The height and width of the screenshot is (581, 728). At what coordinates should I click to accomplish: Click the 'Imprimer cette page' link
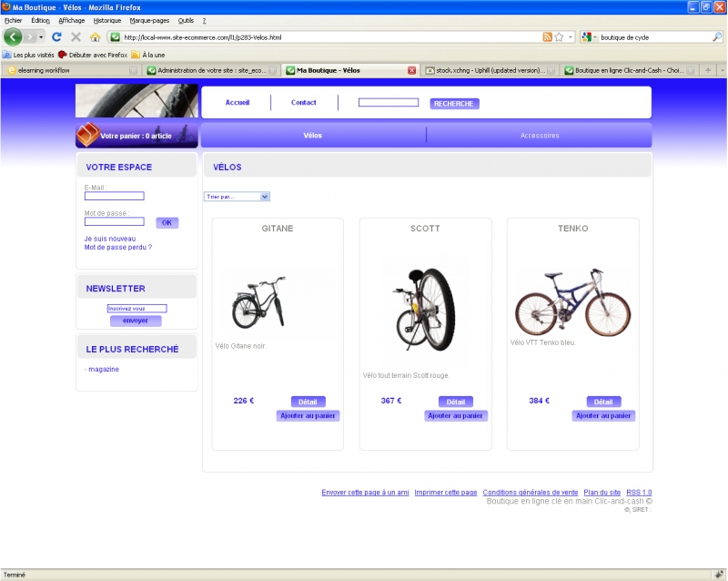(446, 493)
